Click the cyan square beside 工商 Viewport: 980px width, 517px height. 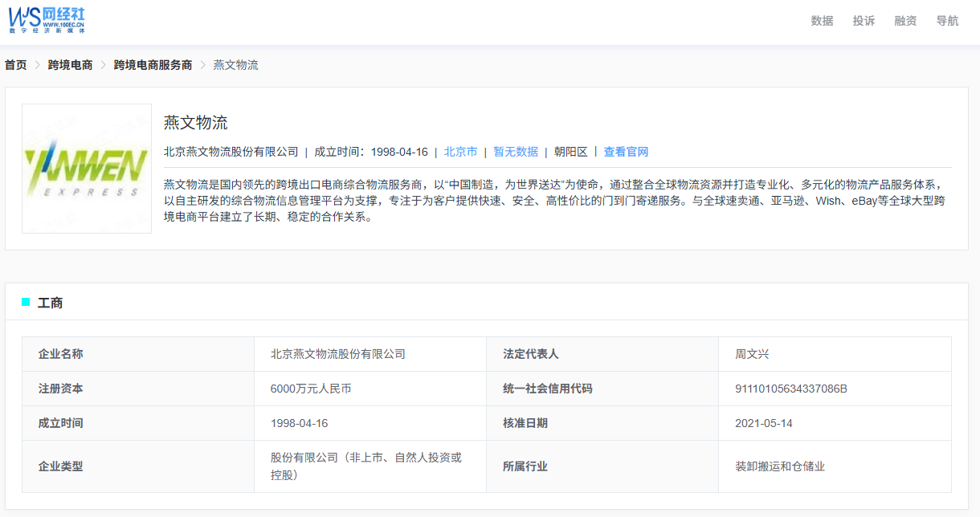point(26,302)
